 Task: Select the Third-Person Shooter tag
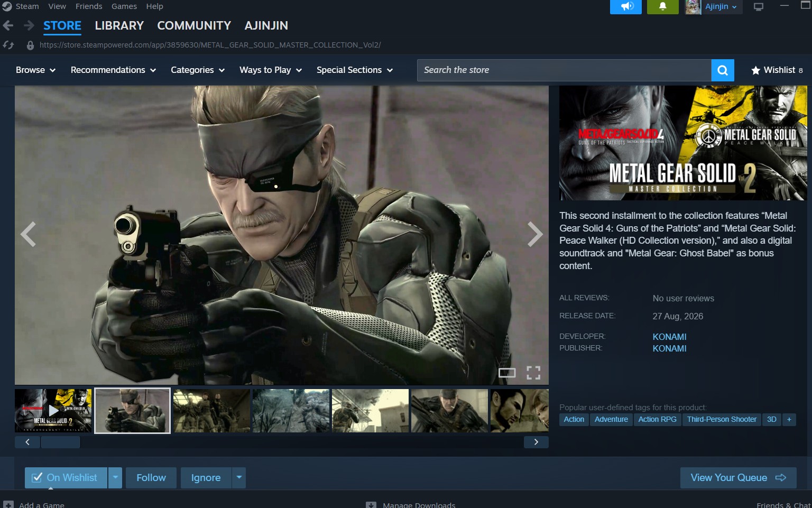coord(722,419)
